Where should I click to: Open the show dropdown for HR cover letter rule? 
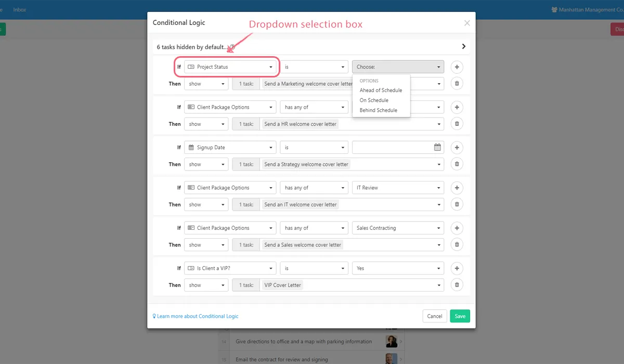tap(206, 124)
